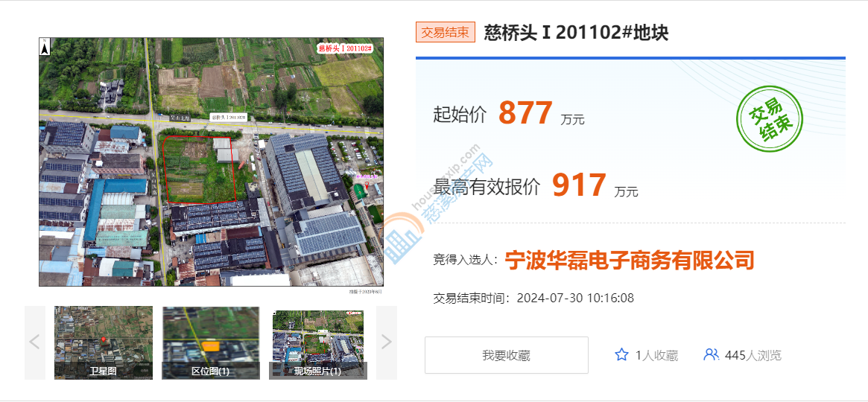The height and width of the screenshot is (402, 868).
Task: Click the 最高有效报价 917 万元 amount
Action: (579, 185)
